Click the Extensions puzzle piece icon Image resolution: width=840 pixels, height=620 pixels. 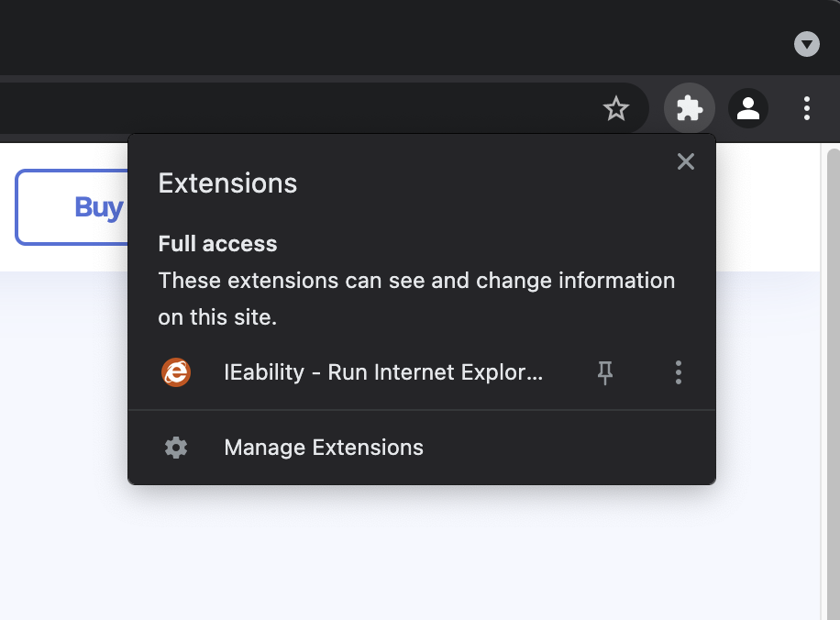[x=689, y=109]
